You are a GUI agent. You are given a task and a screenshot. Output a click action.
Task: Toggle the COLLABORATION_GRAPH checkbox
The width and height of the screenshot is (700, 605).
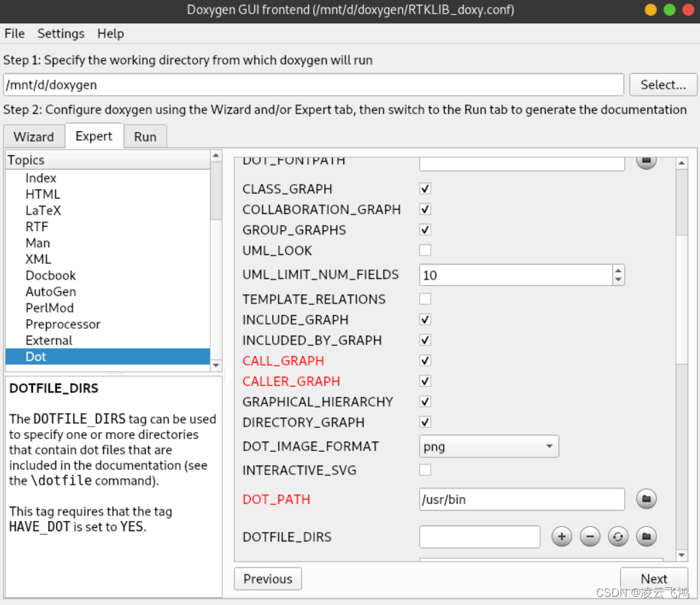tap(425, 209)
